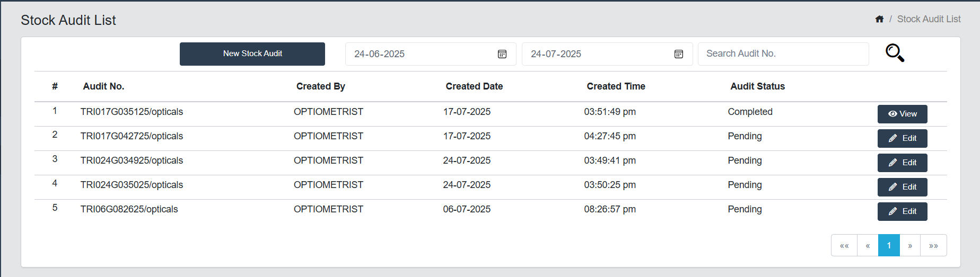Select page 1 in pagination

(x=889, y=246)
